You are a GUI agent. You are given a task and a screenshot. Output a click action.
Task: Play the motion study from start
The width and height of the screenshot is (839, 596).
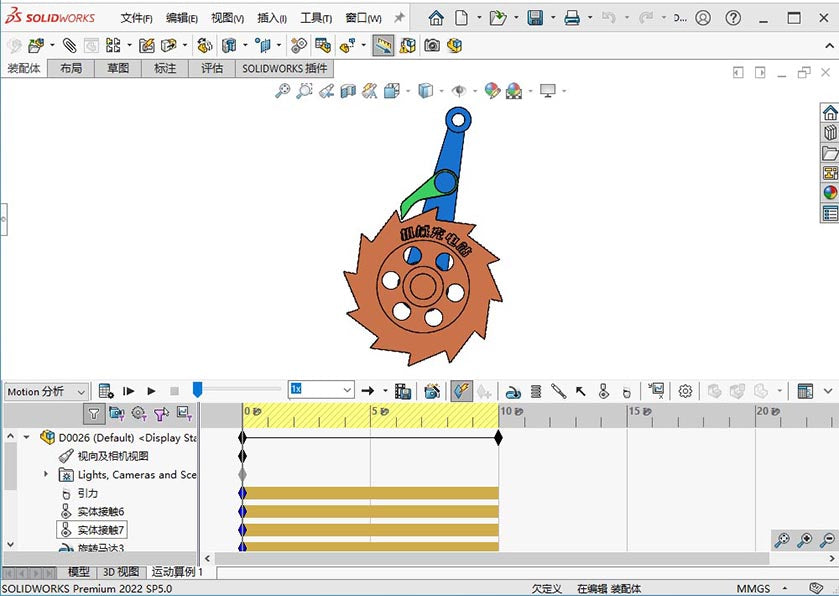tap(128, 391)
